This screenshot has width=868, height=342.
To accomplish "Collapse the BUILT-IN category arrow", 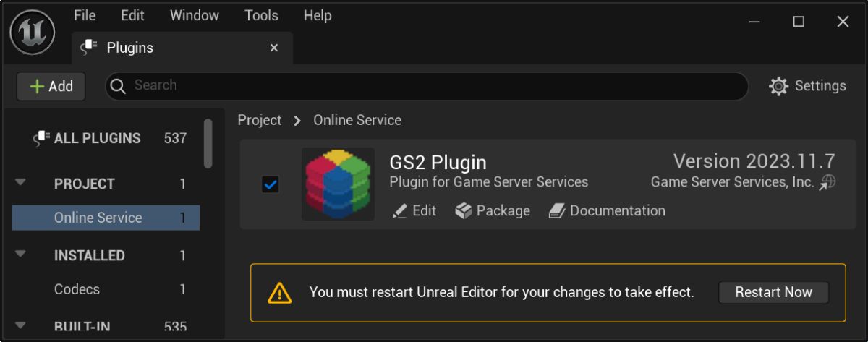I will (x=20, y=325).
